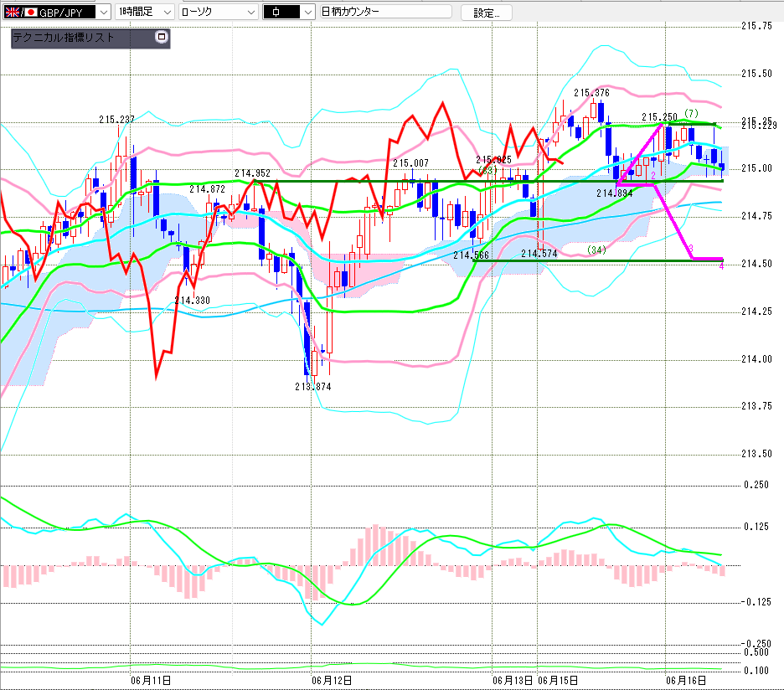Click the 215.025 price label
This screenshot has height=690, width=784.
click(x=493, y=160)
